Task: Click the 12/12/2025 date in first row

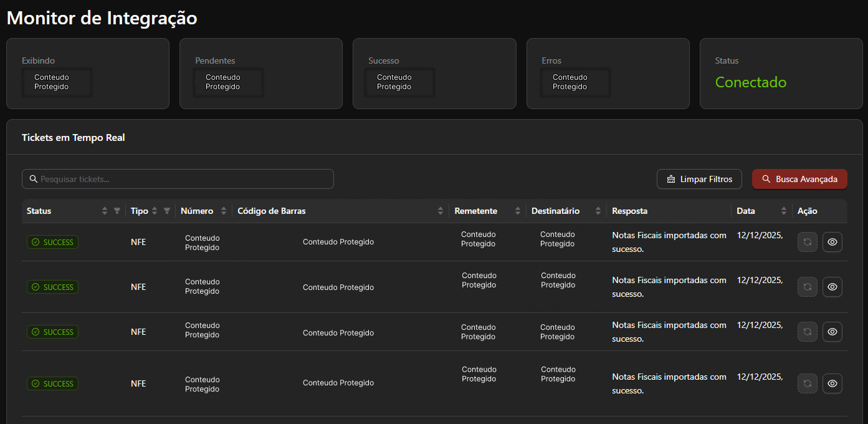Action: [x=760, y=236]
